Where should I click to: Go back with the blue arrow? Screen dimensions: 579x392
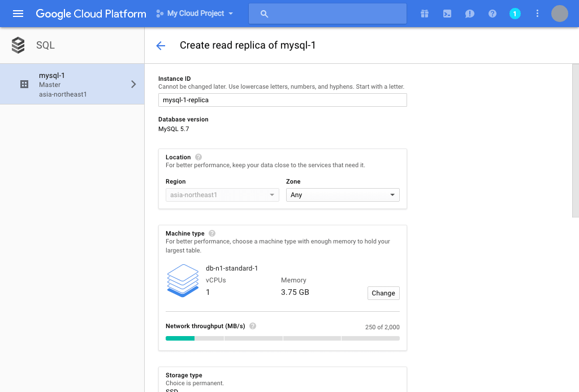click(x=161, y=46)
